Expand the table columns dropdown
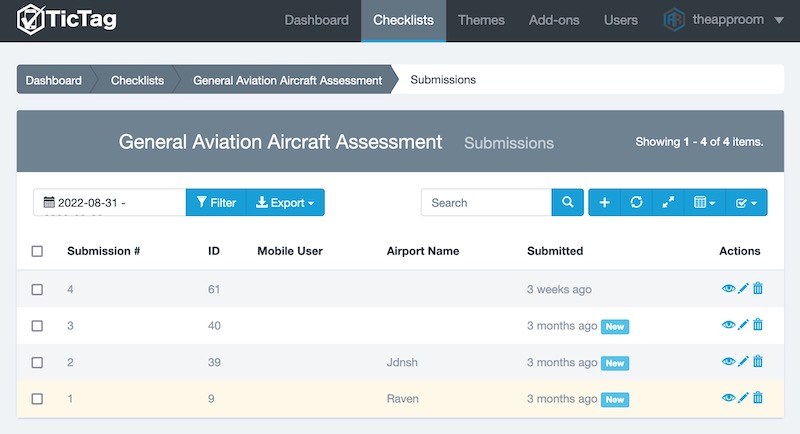The image size is (800, 434). pos(705,202)
